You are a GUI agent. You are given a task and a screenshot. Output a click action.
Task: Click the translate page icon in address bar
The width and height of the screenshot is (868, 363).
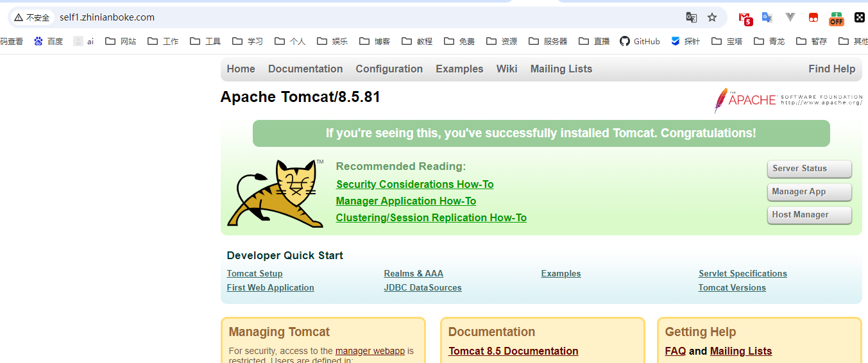(x=691, y=17)
